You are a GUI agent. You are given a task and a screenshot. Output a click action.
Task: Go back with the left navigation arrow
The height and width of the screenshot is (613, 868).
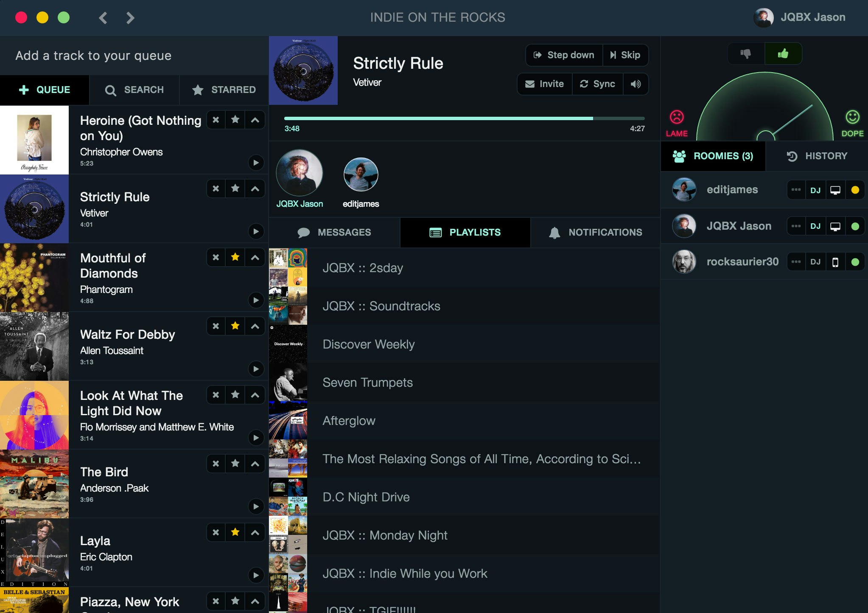pos(103,17)
